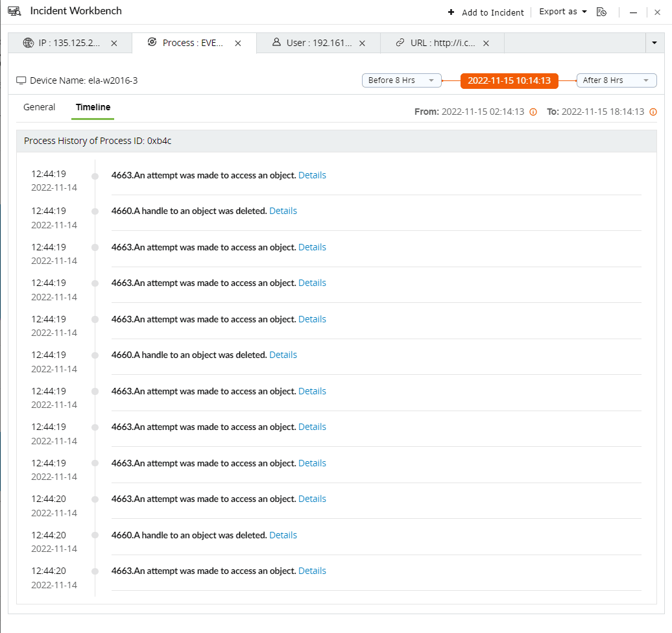672x633 pixels.
Task: Open Details for the 4660 handle deleted event
Action: [x=283, y=211]
